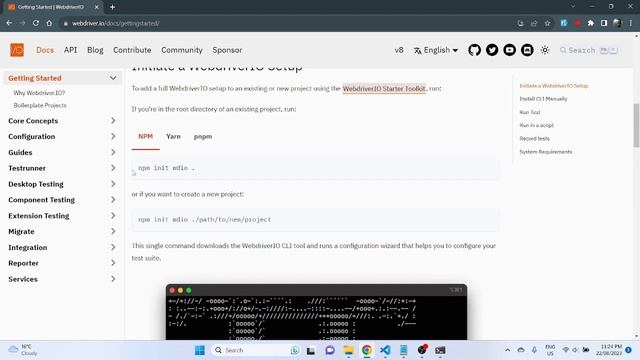Open Visual Studio Code from taskbar
The width and height of the screenshot is (640, 360).
385,350
